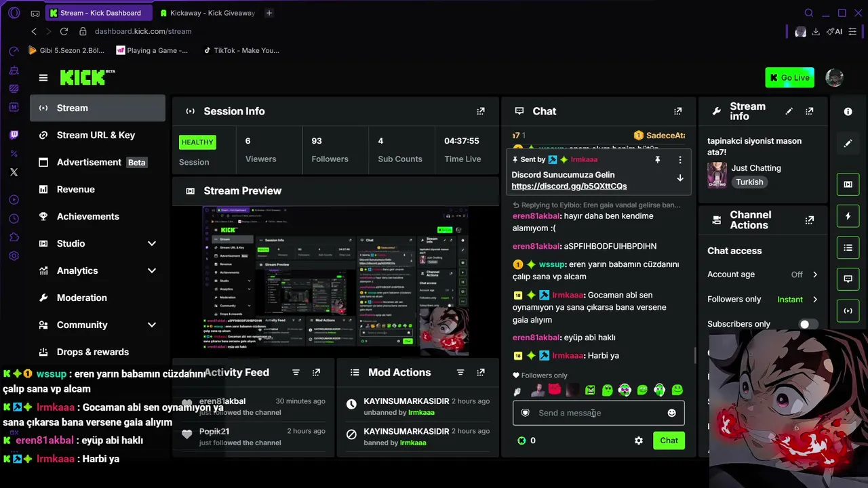Go to the Revenue page

(x=98, y=189)
